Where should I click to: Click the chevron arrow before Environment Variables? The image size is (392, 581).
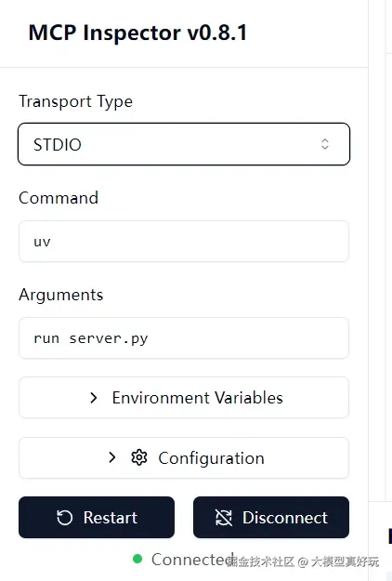click(94, 398)
